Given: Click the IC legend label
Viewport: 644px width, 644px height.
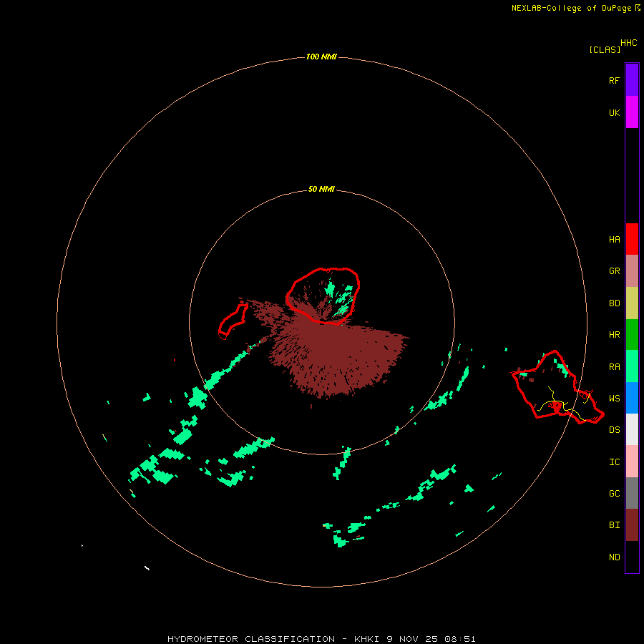Looking at the screenshot, I should (614, 462).
